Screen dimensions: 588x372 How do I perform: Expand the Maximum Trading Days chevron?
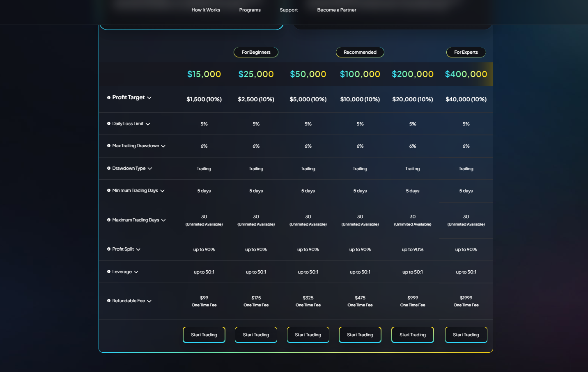(163, 220)
